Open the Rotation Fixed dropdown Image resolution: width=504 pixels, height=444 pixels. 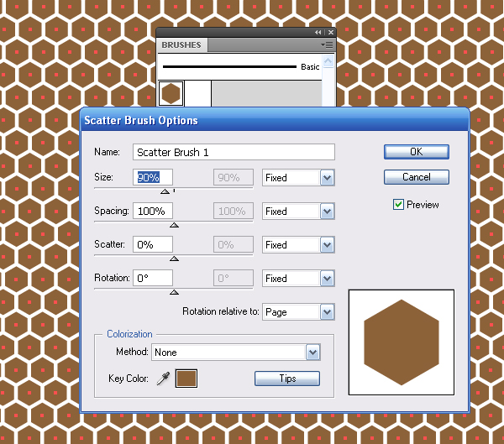[x=298, y=278]
